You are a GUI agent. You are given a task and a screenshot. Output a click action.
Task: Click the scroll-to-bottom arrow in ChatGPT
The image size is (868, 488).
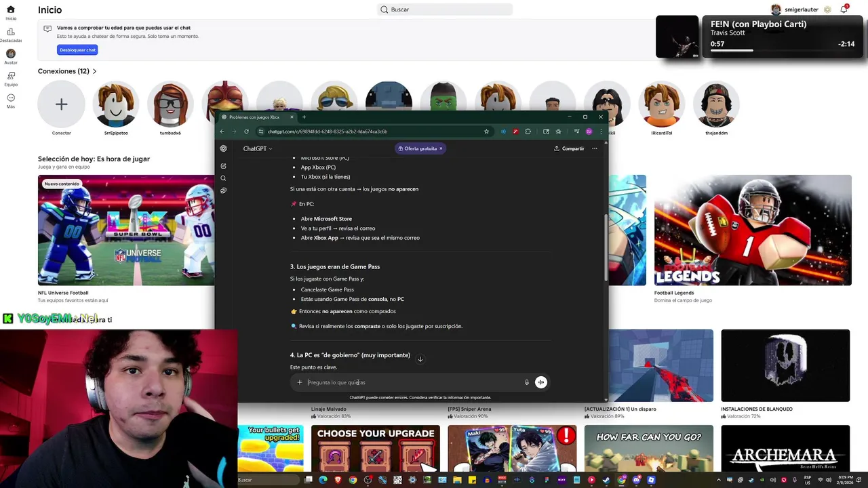pyautogui.click(x=420, y=359)
